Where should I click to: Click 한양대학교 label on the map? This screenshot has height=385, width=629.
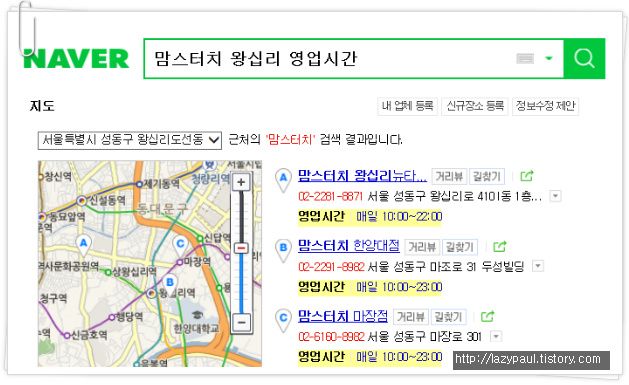(196, 329)
